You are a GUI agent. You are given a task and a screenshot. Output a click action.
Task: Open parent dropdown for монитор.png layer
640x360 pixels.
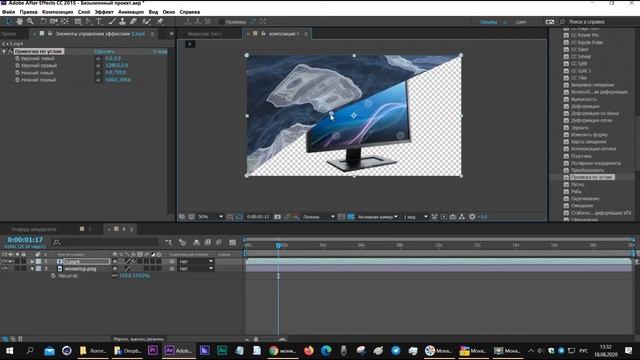click(196, 269)
